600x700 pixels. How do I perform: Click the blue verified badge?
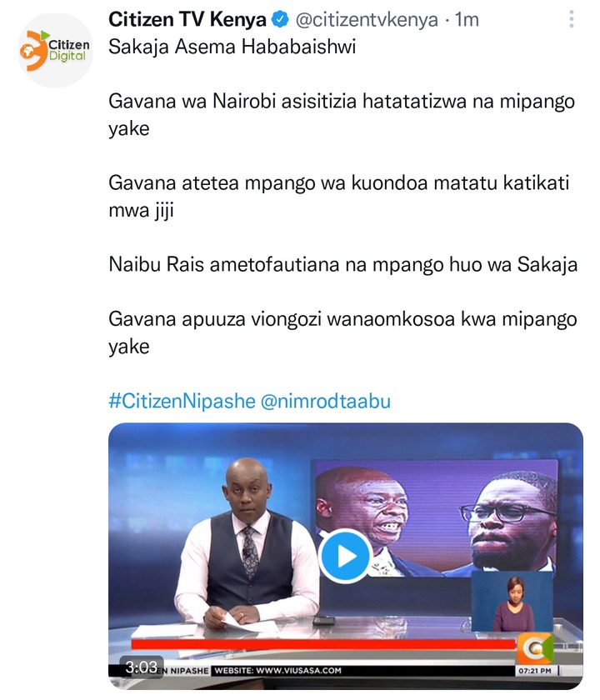coord(280,20)
